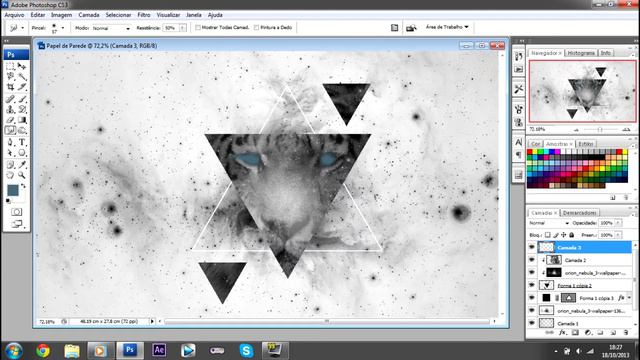Select the Slice tool
640x360 pixels.
[22, 87]
